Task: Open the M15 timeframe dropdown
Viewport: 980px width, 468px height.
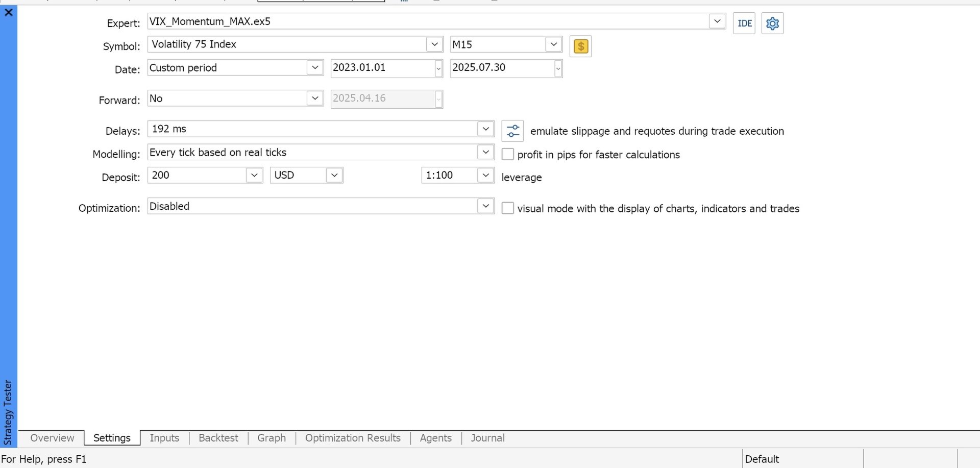Action: tap(553, 44)
